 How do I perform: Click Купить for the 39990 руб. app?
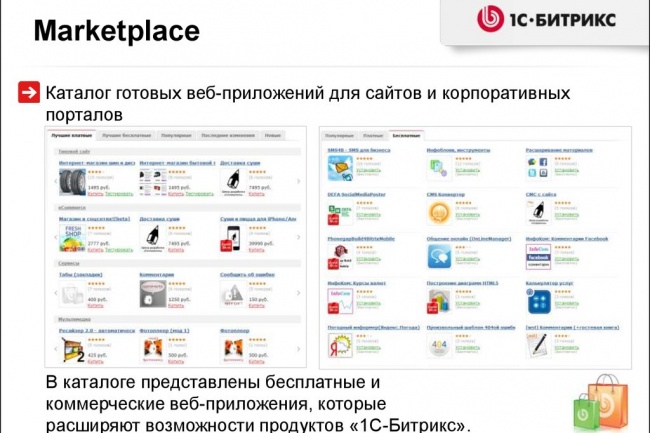click(x=257, y=250)
